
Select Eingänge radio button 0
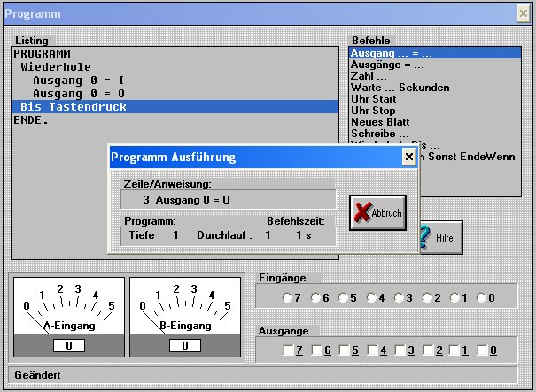(484, 297)
